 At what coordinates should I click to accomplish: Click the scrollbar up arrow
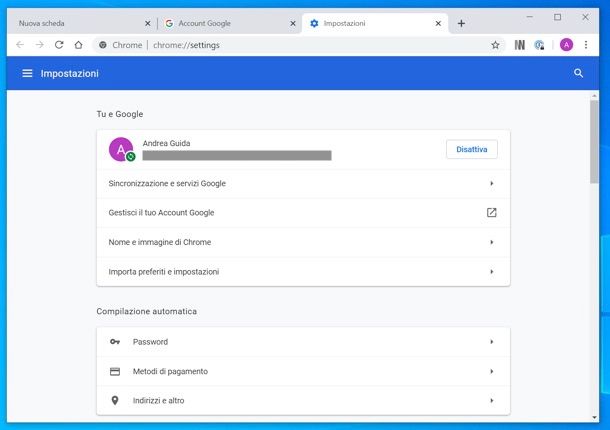(x=594, y=95)
